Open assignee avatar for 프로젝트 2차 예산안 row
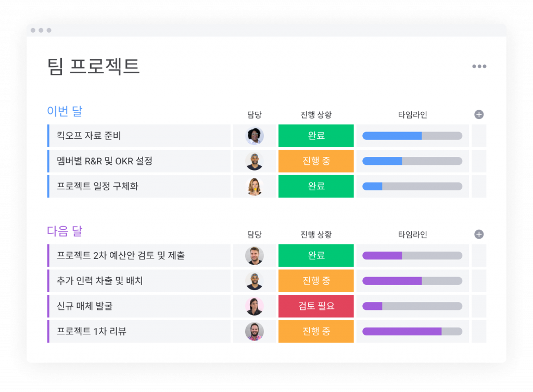The height and width of the screenshot is (392, 533). (x=254, y=256)
